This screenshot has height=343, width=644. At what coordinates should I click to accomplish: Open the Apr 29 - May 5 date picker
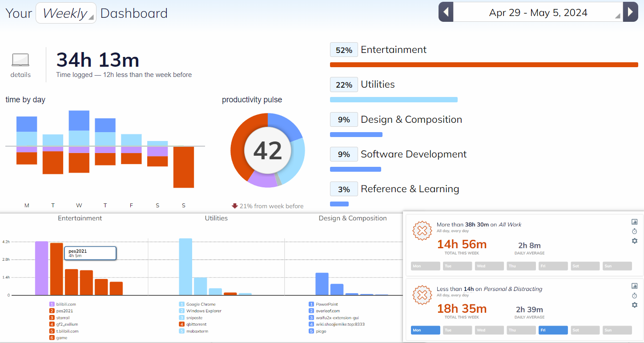click(538, 13)
